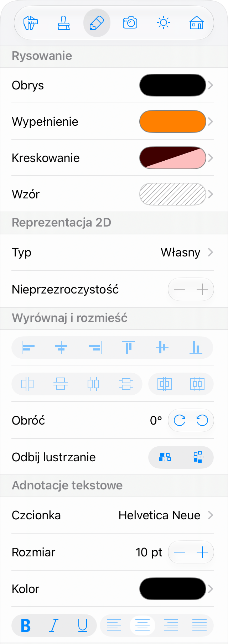228x644 pixels.
Task: Rotate clockwise in Obróć row
Action: pos(180,421)
